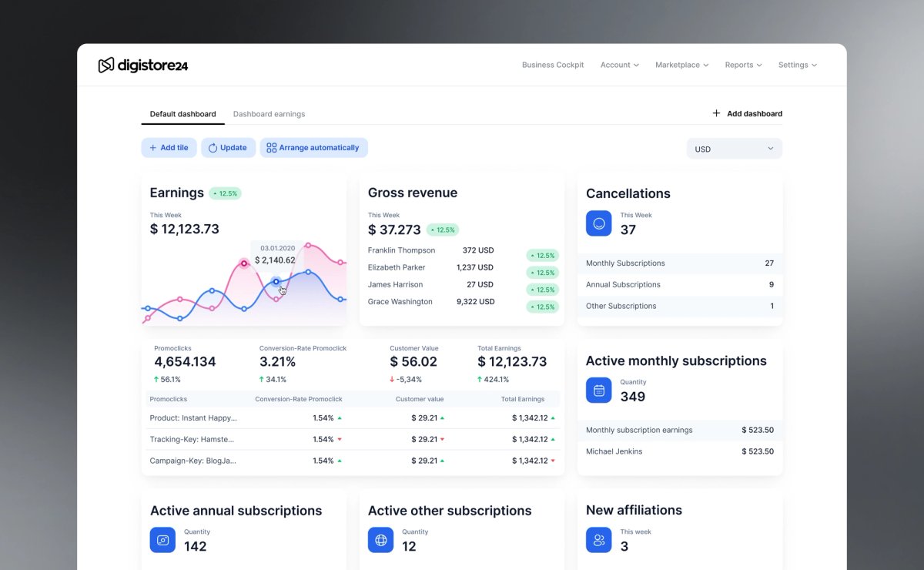Click the green arrow next to 424.1%
The image size is (924, 570).
[x=480, y=379]
